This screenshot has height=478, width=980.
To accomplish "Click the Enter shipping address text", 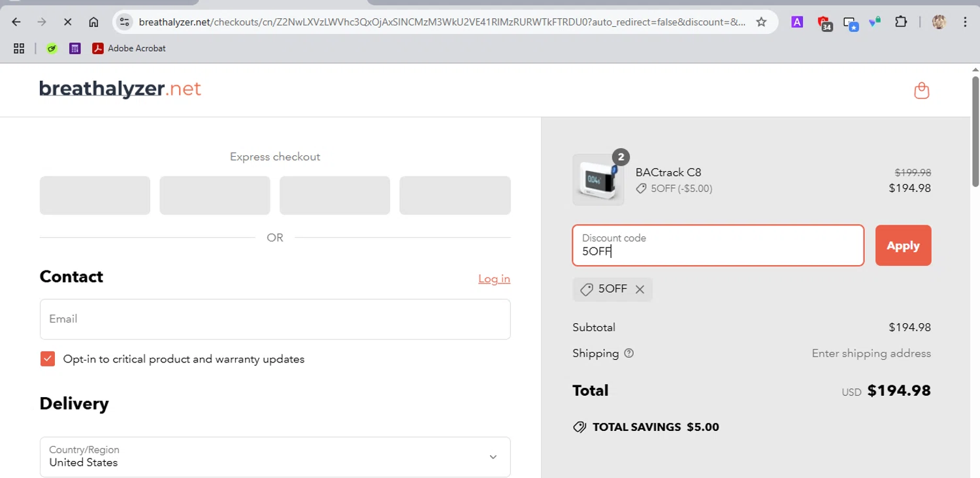I will point(872,353).
